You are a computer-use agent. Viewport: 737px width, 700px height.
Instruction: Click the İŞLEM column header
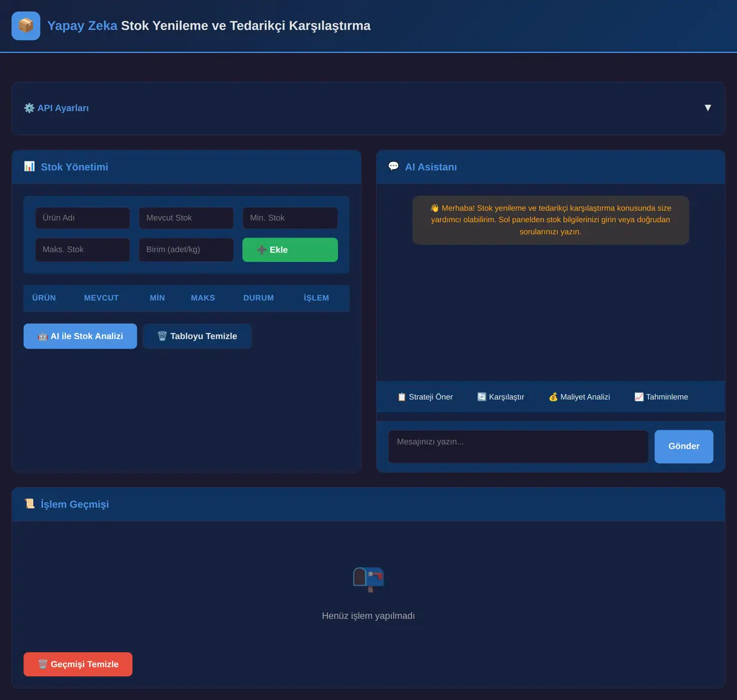pos(316,298)
